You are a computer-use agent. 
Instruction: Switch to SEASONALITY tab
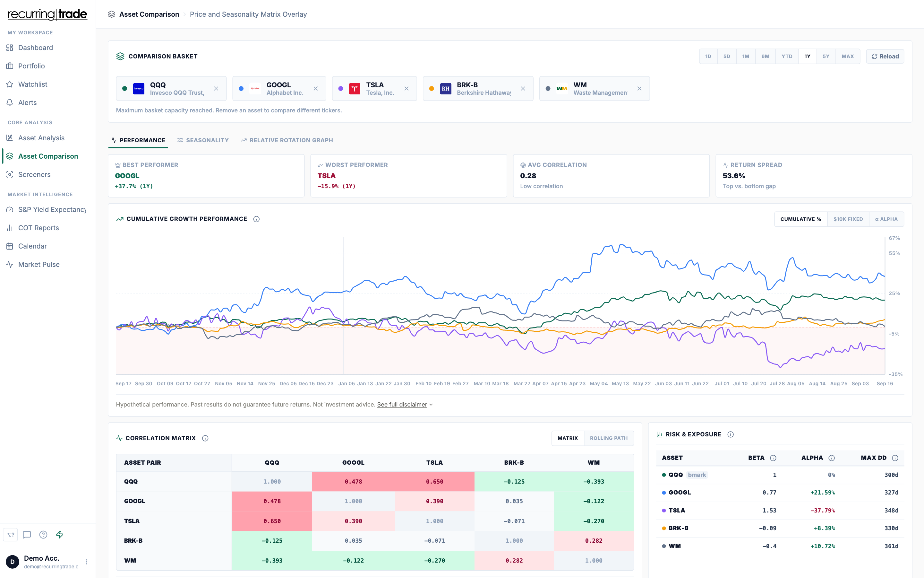[203, 140]
